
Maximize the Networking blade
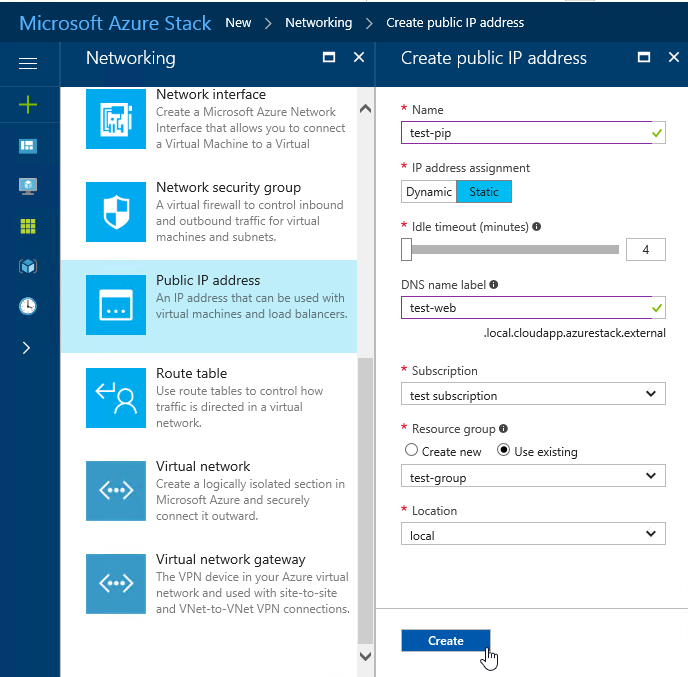(329, 57)
